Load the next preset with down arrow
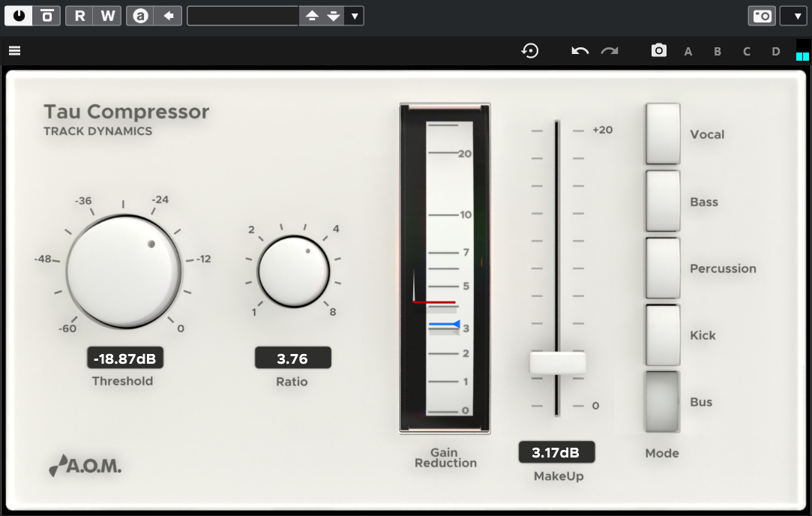Screen dimensions: 812x516 [x=334, y=16]
